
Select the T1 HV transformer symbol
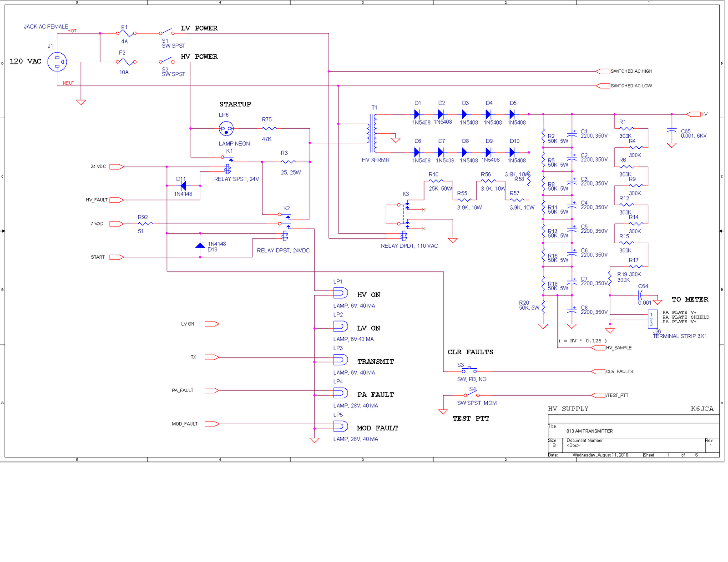click(372, 133)
